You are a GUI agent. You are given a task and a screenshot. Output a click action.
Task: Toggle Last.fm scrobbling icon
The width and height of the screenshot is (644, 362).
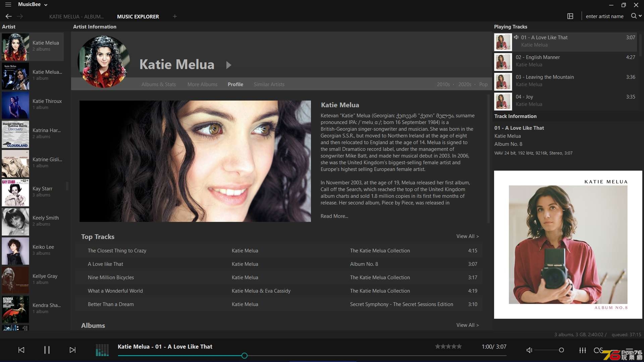tap(598, 350)
